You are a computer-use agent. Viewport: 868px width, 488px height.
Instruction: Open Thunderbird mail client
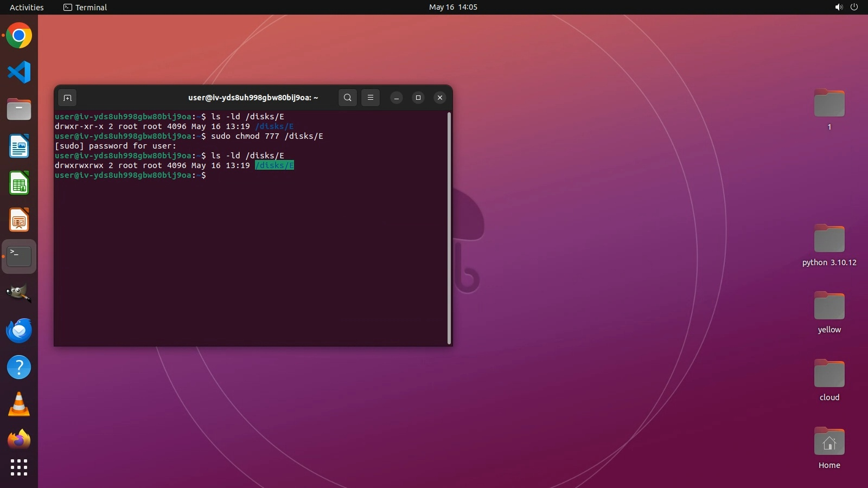(x=19, y=330)
